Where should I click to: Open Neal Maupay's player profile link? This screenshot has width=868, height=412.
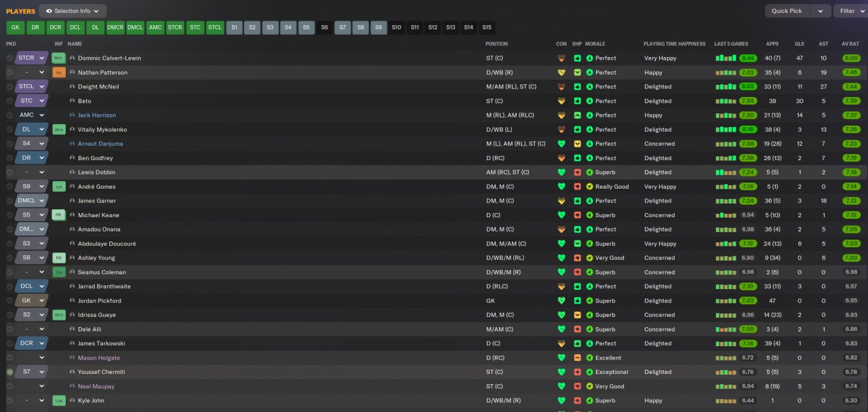(96, 386)
